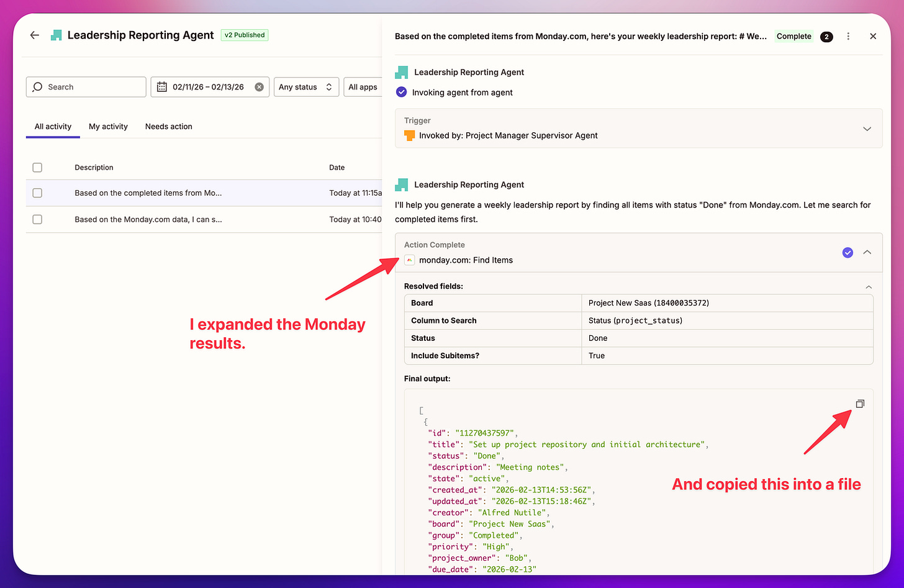
Task: Click the 'Invoking agent from agent' text
Action: [463, 93]
